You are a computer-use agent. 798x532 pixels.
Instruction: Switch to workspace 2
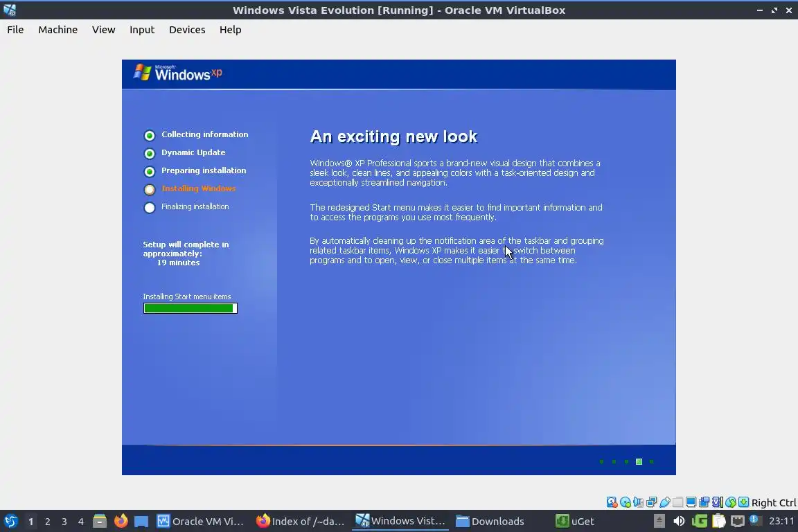[47, 522]
